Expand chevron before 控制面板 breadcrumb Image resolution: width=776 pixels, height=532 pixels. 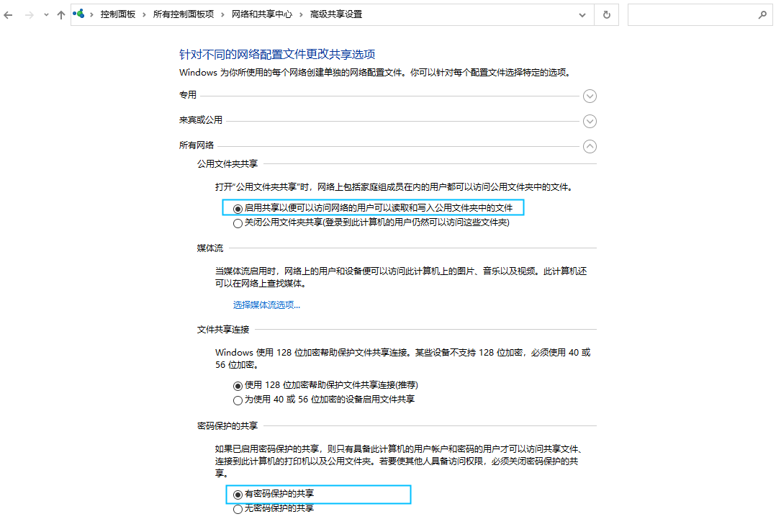[91, 15]
